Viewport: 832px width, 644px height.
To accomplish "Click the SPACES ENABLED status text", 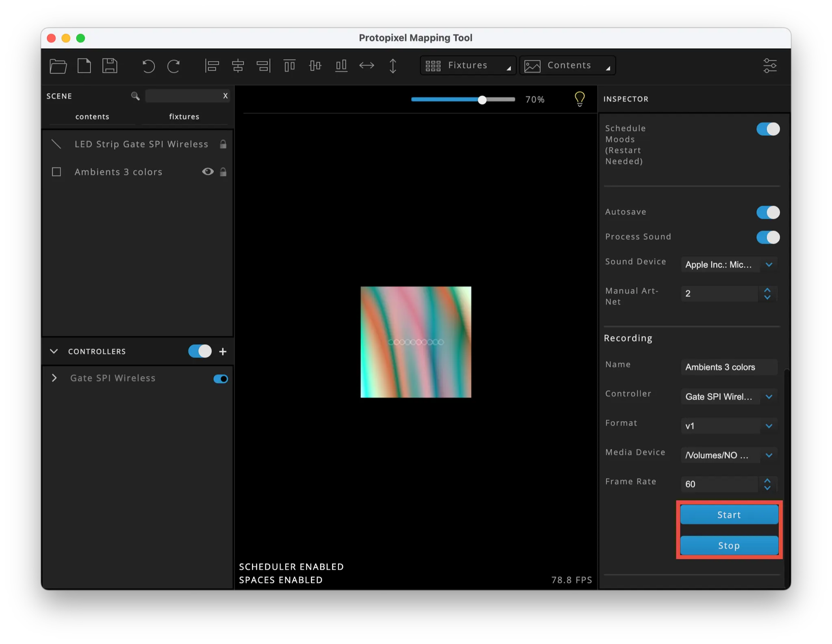I will (281, 580).
